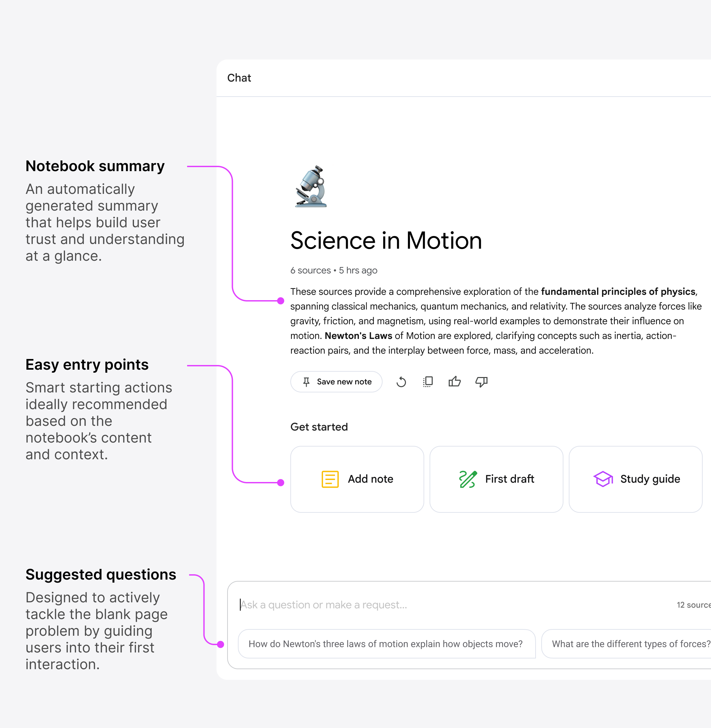Screen dimensions: 711x728
Task: Open the Chat tab header
Action: tap(239, 78)
